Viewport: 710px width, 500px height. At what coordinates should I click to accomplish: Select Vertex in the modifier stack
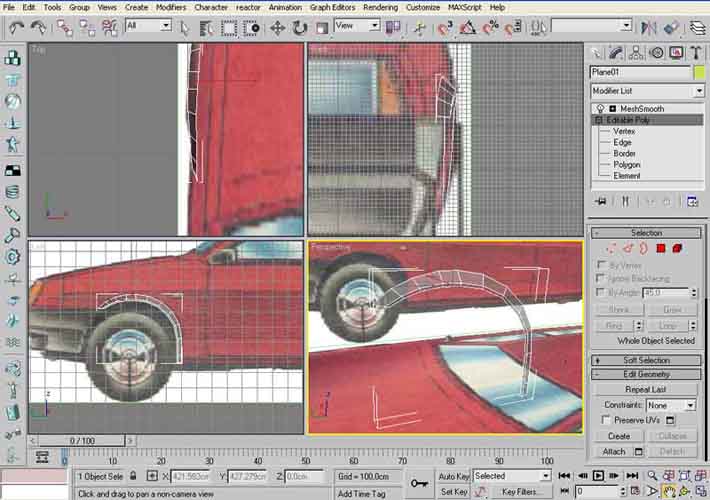(x=623, y=131)
